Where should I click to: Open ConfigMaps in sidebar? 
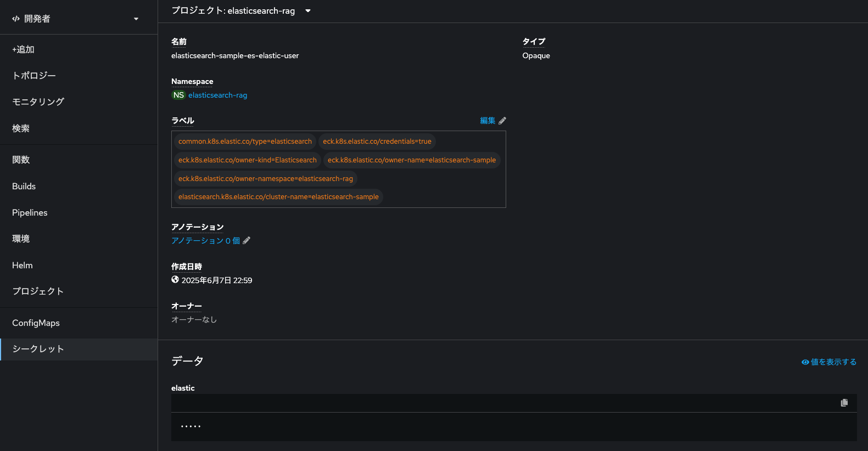(79, 323)
